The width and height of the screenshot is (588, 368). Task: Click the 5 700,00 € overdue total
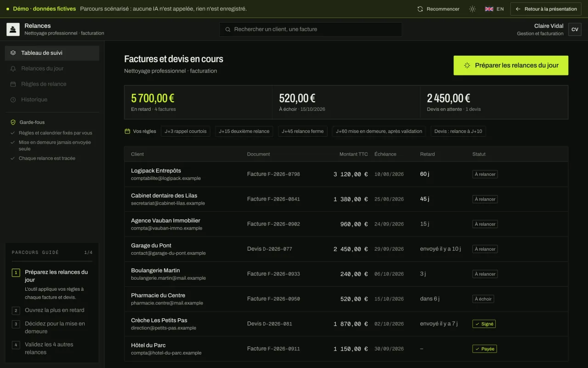[153, 98]
